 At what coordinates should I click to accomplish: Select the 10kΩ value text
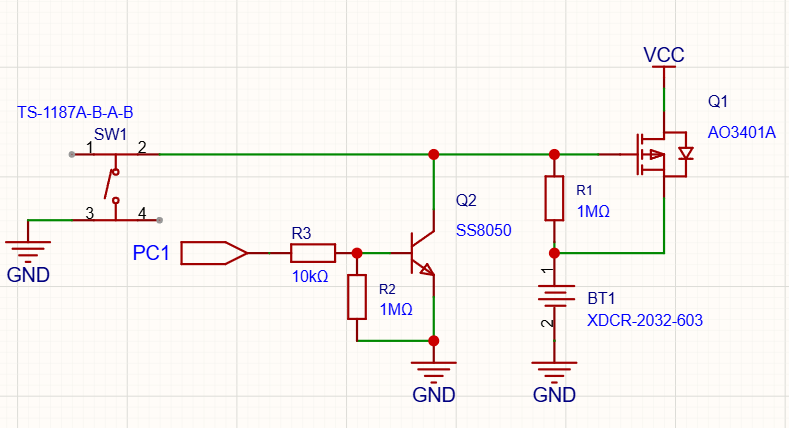click(x=310, y=276)
